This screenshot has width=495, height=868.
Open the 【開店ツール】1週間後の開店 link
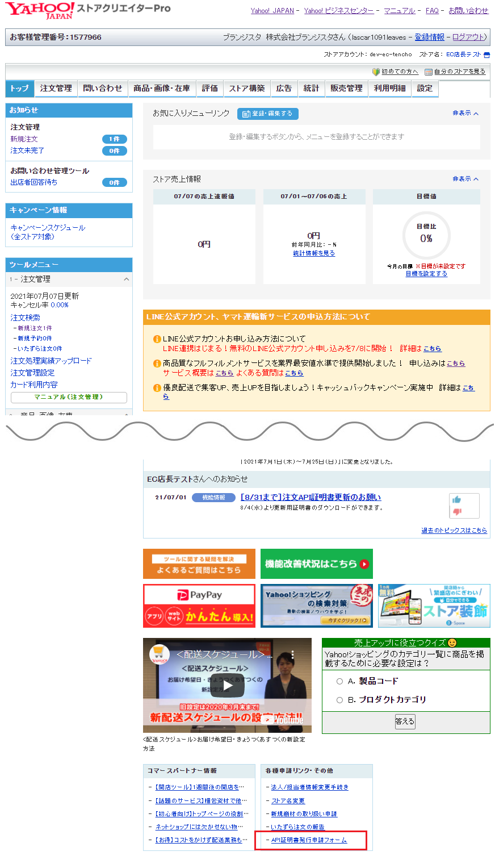[x=200, y=787]
